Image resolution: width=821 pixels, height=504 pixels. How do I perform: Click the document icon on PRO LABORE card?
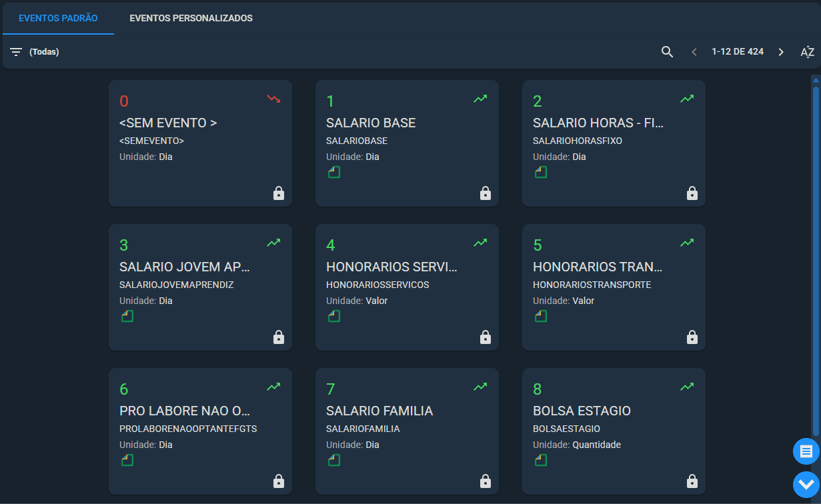click(x=127, y=461)
